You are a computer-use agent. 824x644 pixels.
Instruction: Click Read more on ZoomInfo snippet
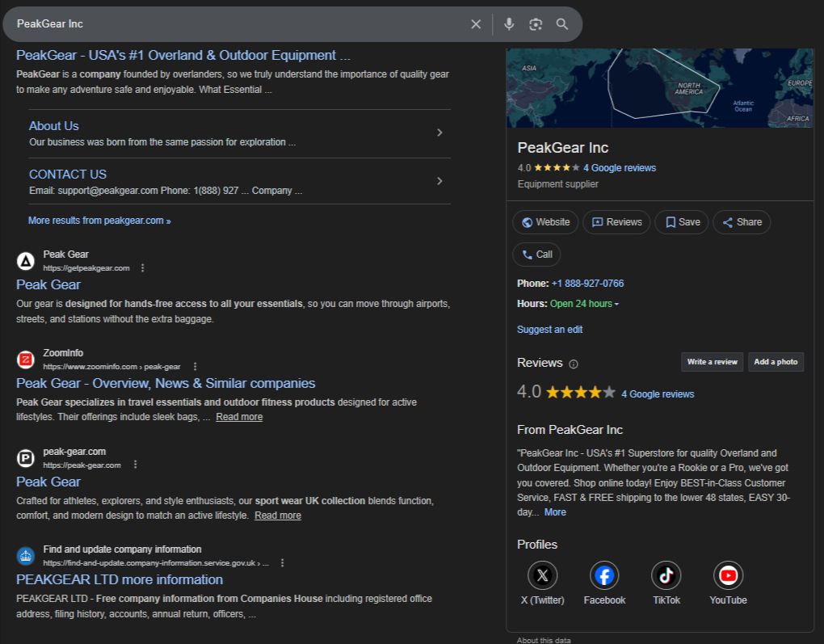click(239, 417)
